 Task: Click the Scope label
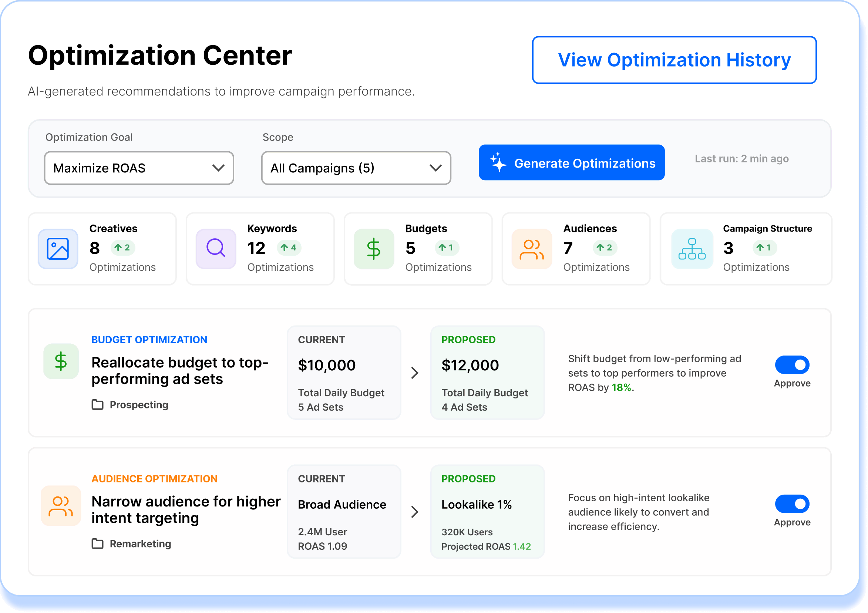278,137
